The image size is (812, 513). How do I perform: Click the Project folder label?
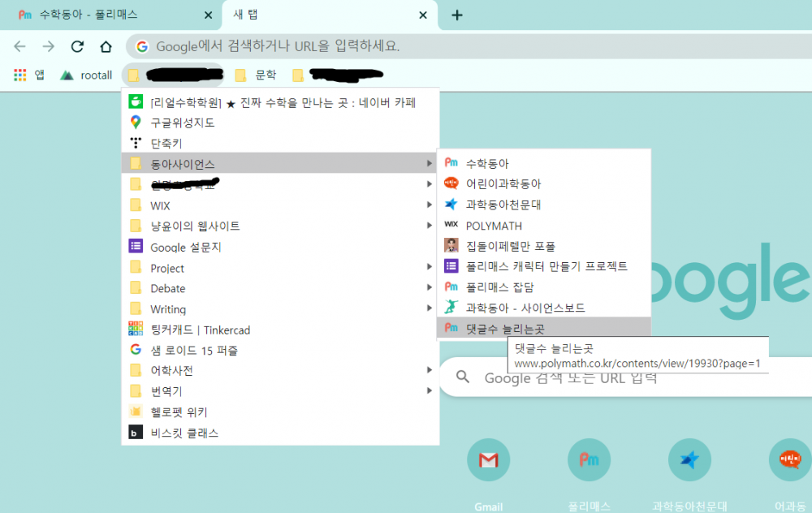click(167, 268)
